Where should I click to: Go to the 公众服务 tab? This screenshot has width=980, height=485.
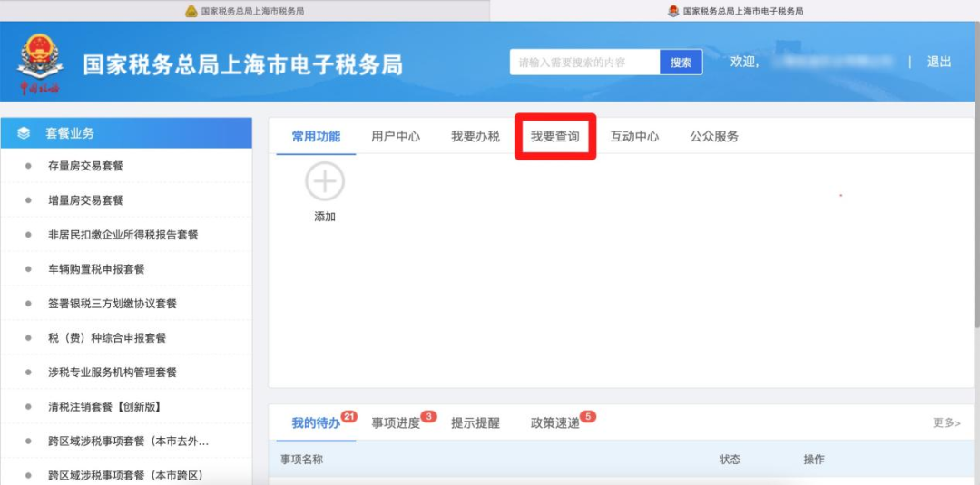tap(714, 137)
